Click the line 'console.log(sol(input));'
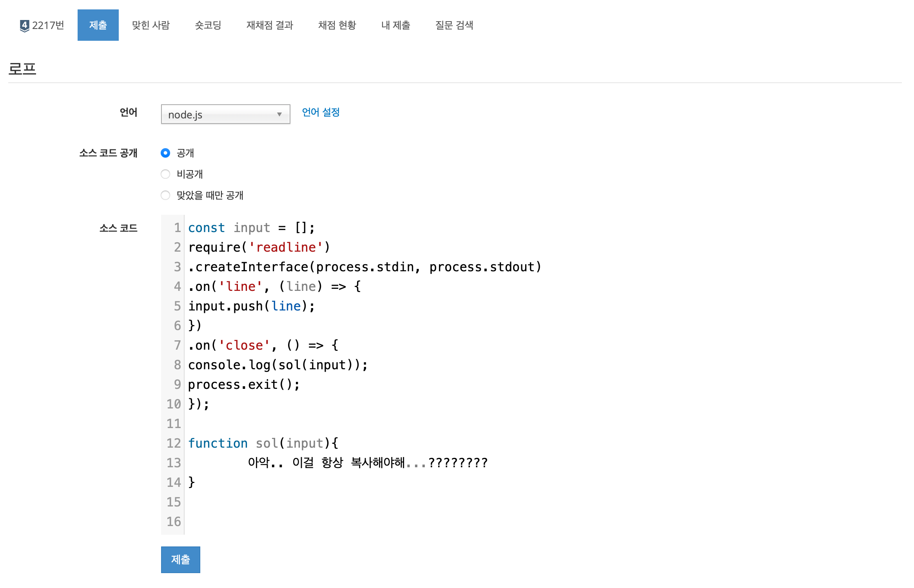914x588 pixels. (x=278, y=365)
